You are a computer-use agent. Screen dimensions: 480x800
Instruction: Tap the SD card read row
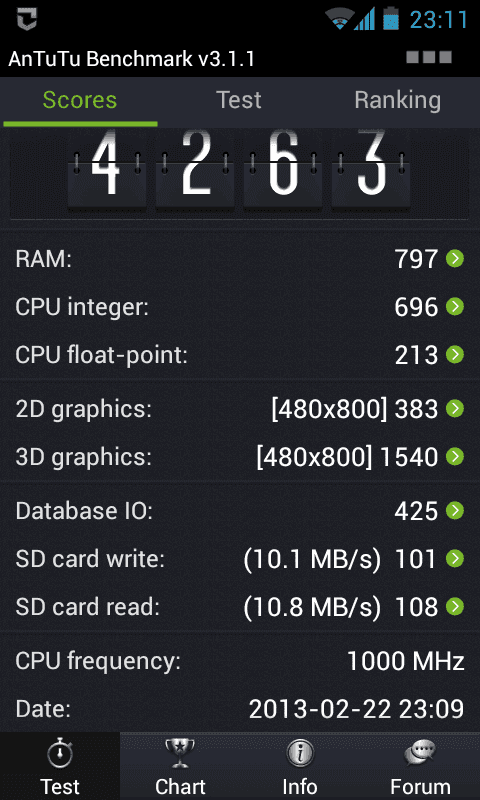tap(240, 607)
